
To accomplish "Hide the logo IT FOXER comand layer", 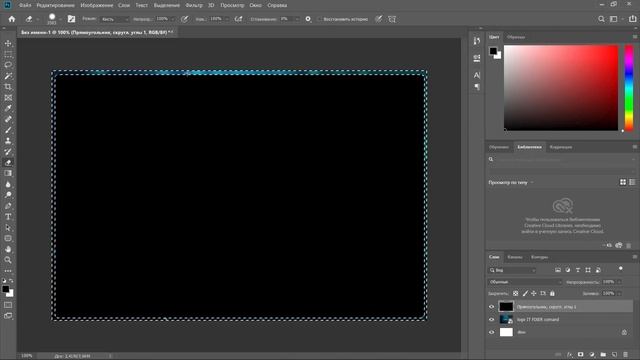I will pyautogui.click(x=491, y=319).
